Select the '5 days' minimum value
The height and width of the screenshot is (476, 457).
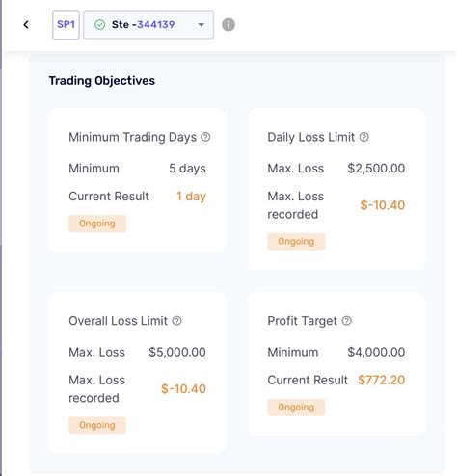[x=187, y=169]
